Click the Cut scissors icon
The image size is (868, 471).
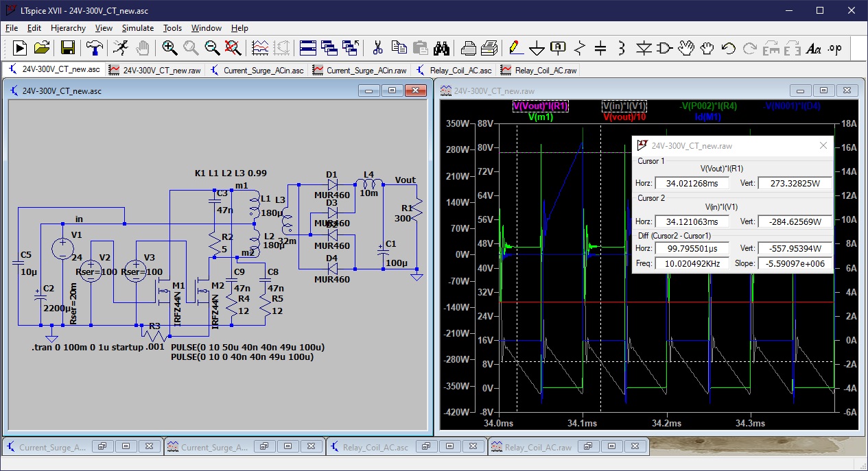coord(377,48)
